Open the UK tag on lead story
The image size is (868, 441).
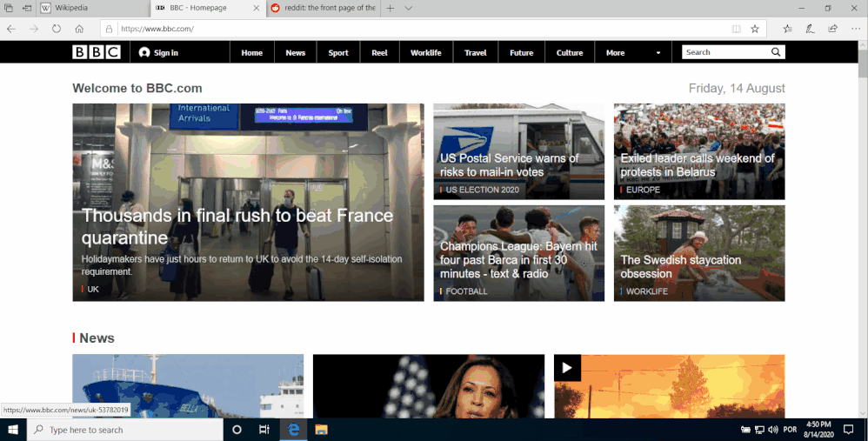pyautogui.click(x=93, y=290)
